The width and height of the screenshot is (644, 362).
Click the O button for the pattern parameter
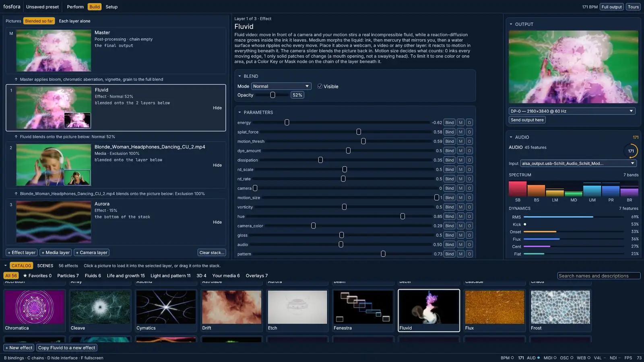point(469,254)
